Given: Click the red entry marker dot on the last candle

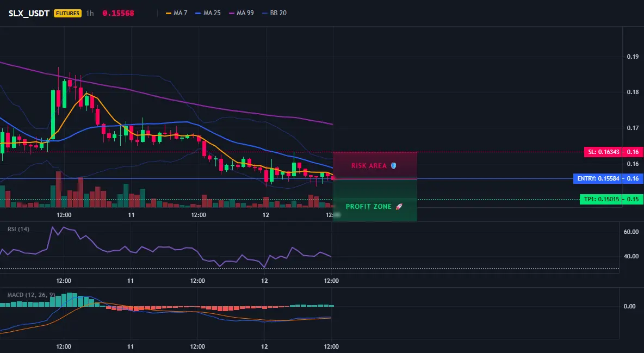Looking at the screenshot, I should coord(333,178).
